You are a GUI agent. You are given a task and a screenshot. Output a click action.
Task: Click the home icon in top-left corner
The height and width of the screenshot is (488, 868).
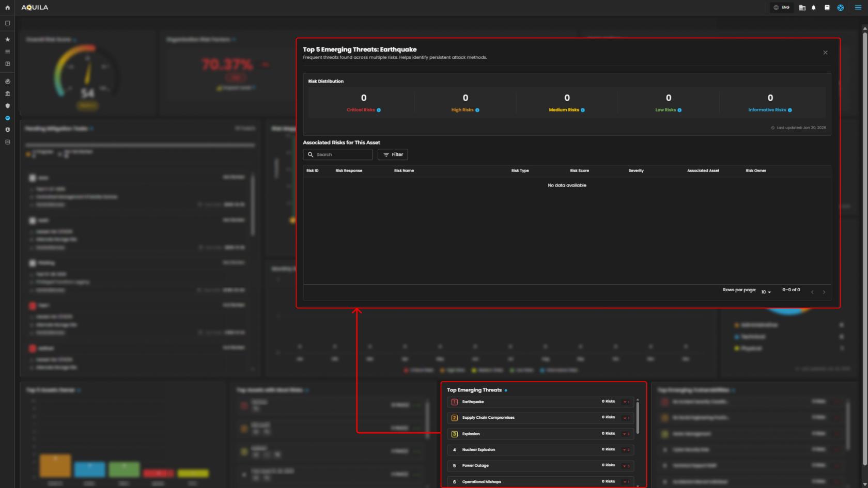point(7,8)
